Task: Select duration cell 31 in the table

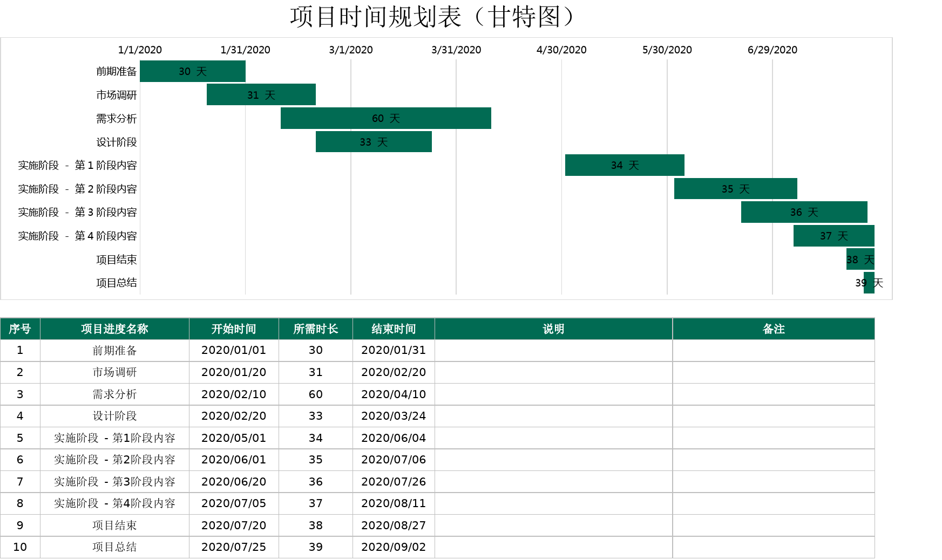Action: point(316,372)
